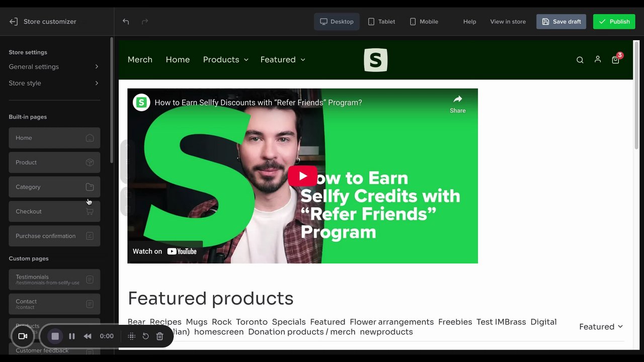Screen dimensions: 644x362
Task: Open video title 'How to Earn Sellfy Discounts'
Action: click(258, 103)
